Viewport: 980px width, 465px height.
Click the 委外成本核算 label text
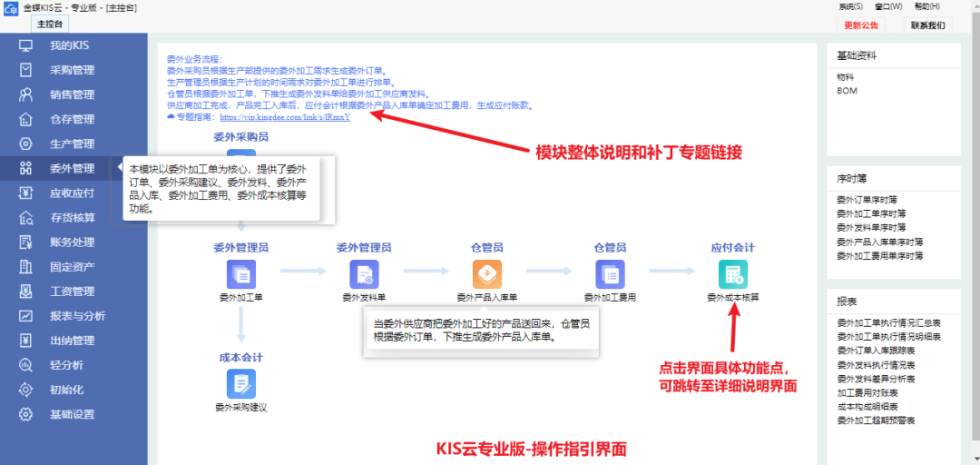tap(733, 297)
